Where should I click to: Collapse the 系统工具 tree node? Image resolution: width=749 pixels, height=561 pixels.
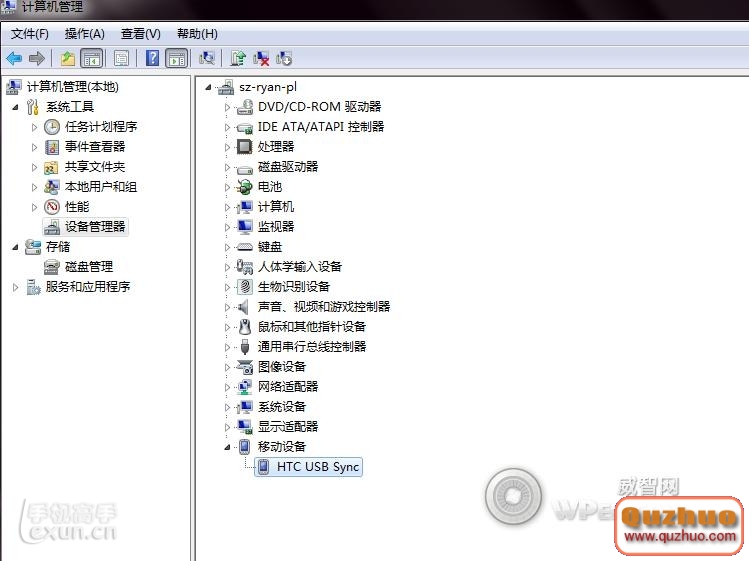[x=15, y=108]
